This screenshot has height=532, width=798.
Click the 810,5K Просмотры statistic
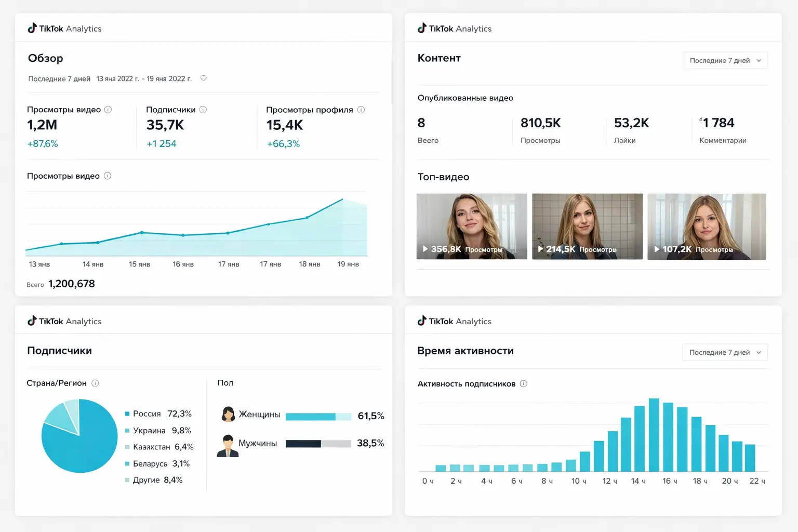[x=540, y=129]
